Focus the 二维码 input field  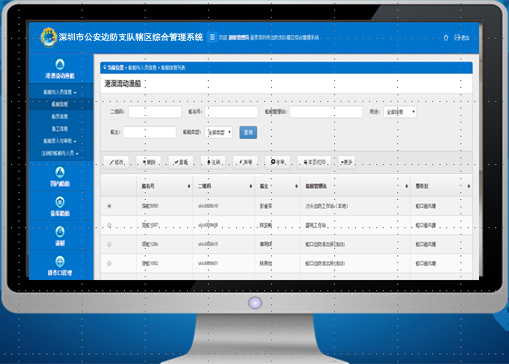click(155, 112)
